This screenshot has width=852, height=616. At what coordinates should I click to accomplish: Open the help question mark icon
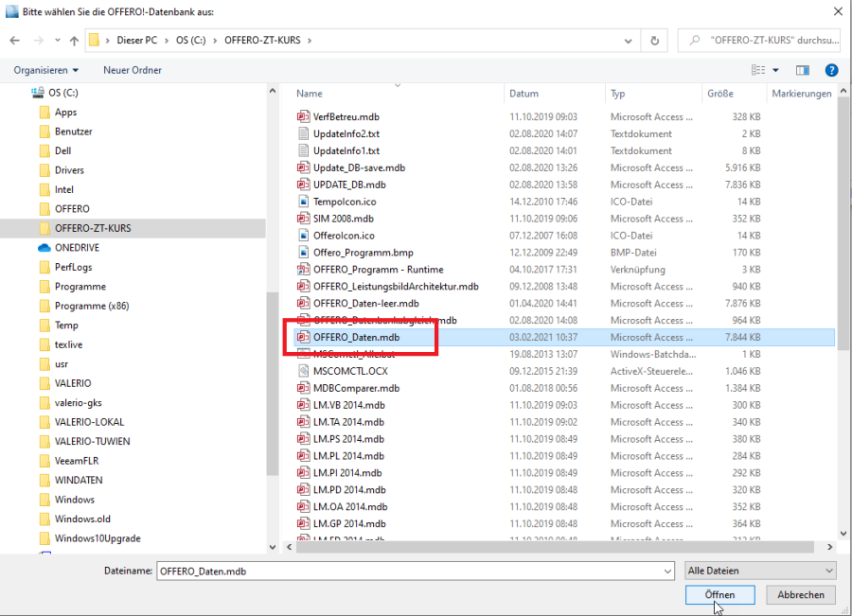831,70
